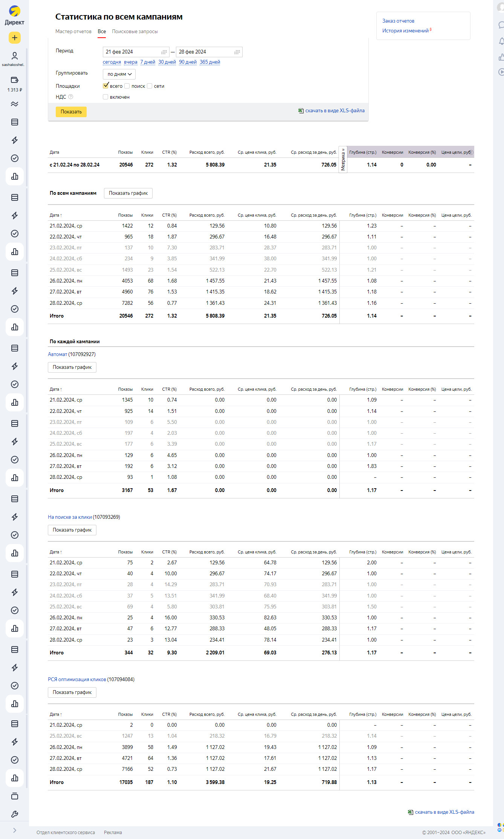Select the Все tab
This screenshot has height=839, width=504.
(x=102, y=32)
